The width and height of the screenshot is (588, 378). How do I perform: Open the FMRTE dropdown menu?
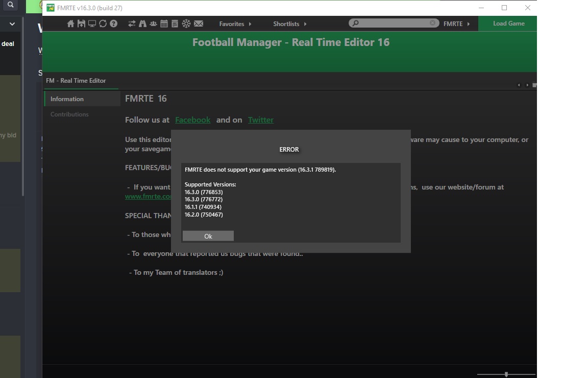click(x=456, y=23)
